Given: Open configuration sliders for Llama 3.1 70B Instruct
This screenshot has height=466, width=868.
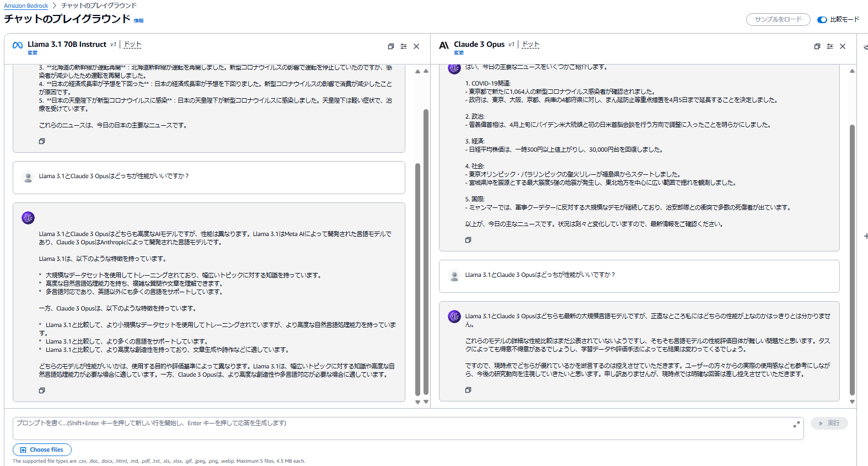Looking at the screenshot, I should [x=404, y=46].
